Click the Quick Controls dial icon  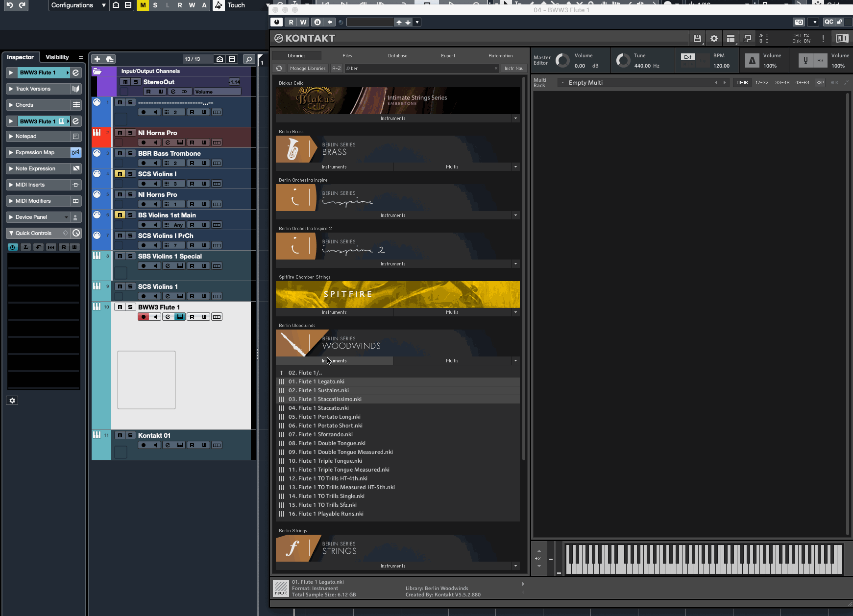pos(76,233)
